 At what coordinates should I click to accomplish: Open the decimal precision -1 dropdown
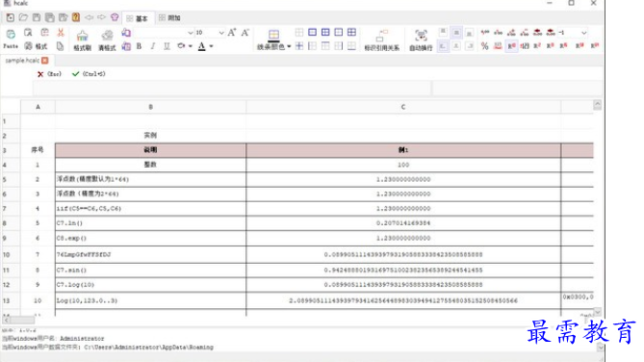(583, 33)
